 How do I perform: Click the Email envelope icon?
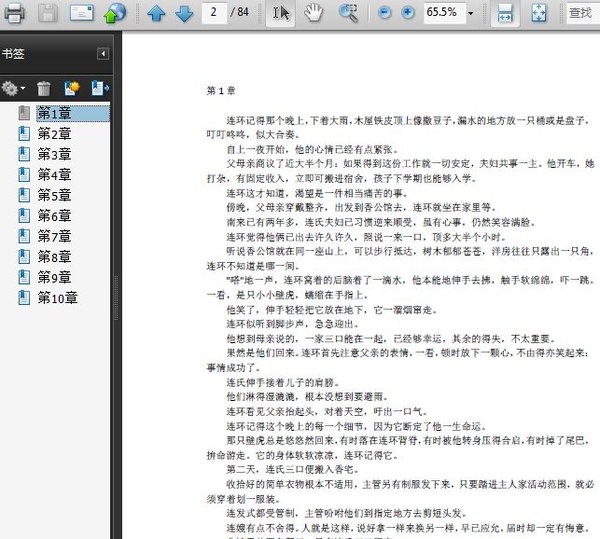(x=82, y=13)
